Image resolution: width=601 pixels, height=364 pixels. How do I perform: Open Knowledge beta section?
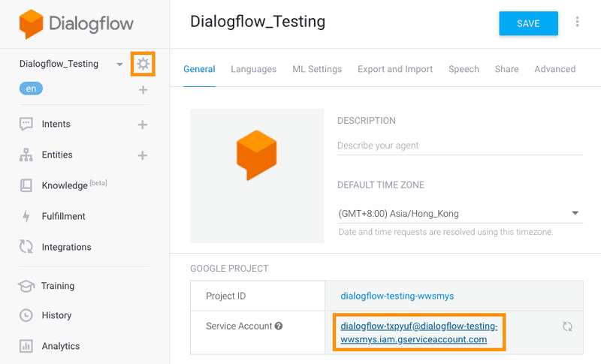coord(74,185)
